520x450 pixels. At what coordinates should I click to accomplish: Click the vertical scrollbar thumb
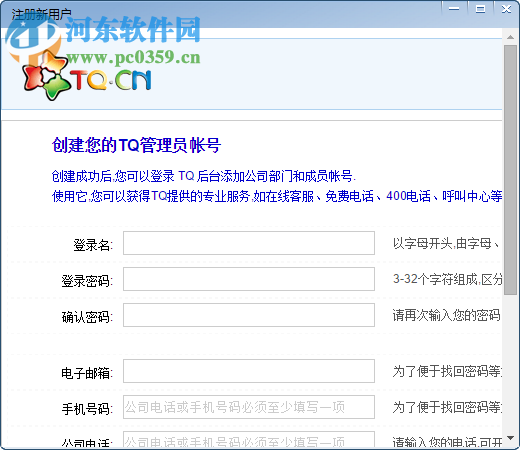coord(510,170)
